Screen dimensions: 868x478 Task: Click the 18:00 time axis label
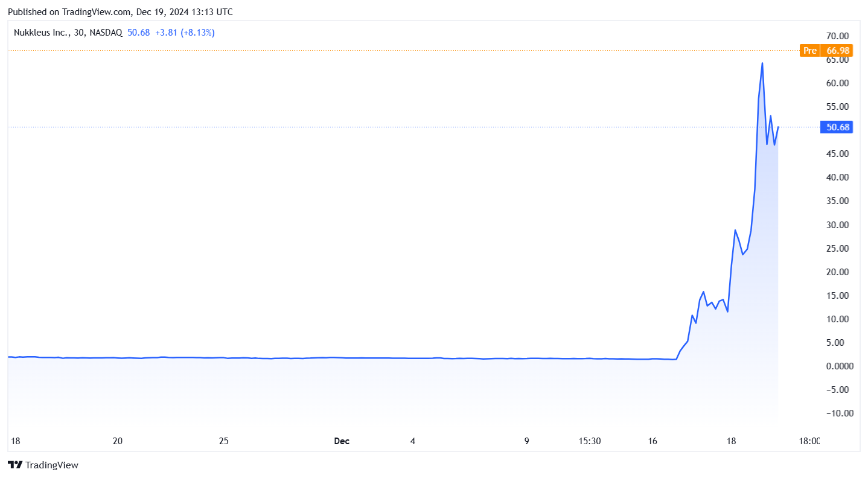809,441
